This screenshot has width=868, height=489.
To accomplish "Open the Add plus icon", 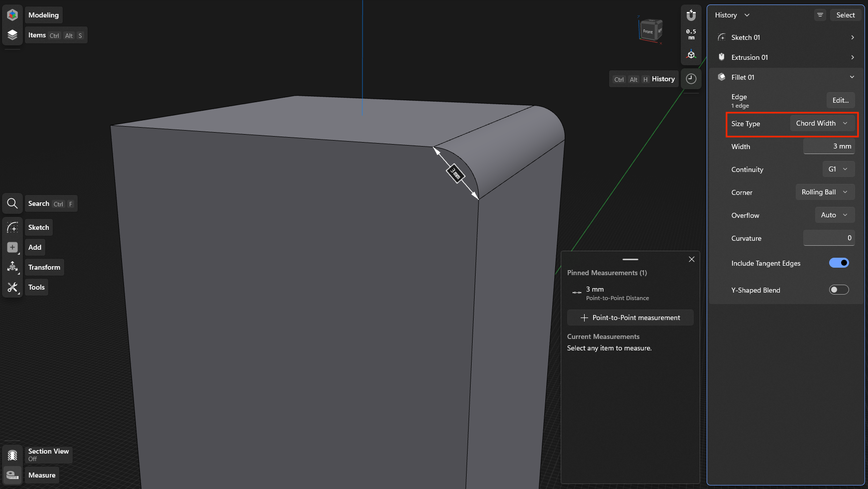I will point(12,247).
